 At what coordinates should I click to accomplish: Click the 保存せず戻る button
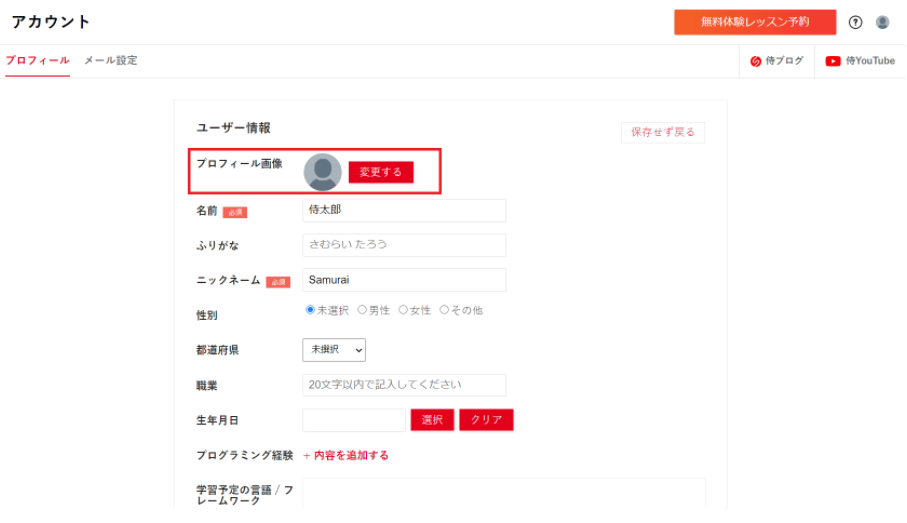pos(662,132)
